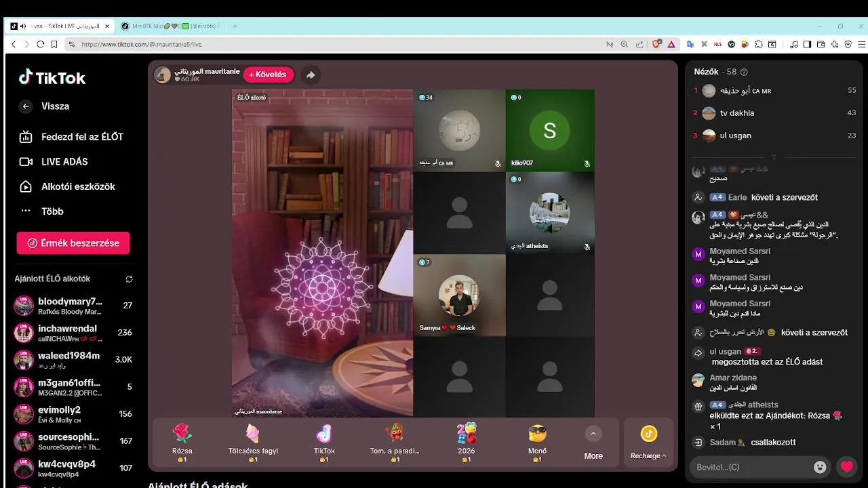Screen dimensions: 868x488
Task: Open the Brave Wallet icon
Action: pos(821,44)
